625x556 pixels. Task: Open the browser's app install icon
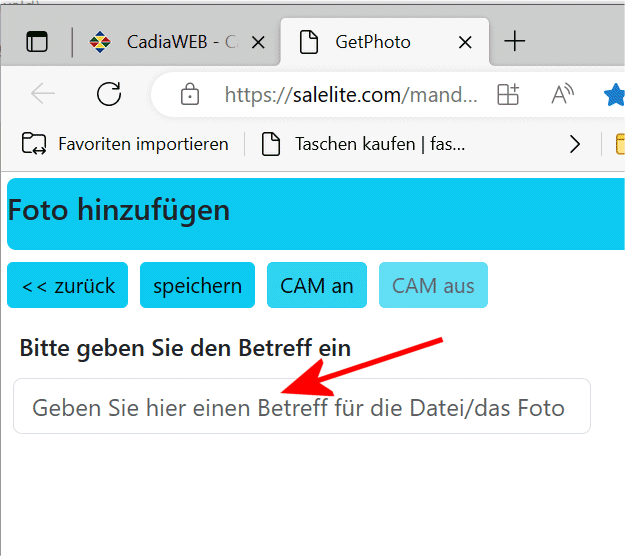[508, 94]
